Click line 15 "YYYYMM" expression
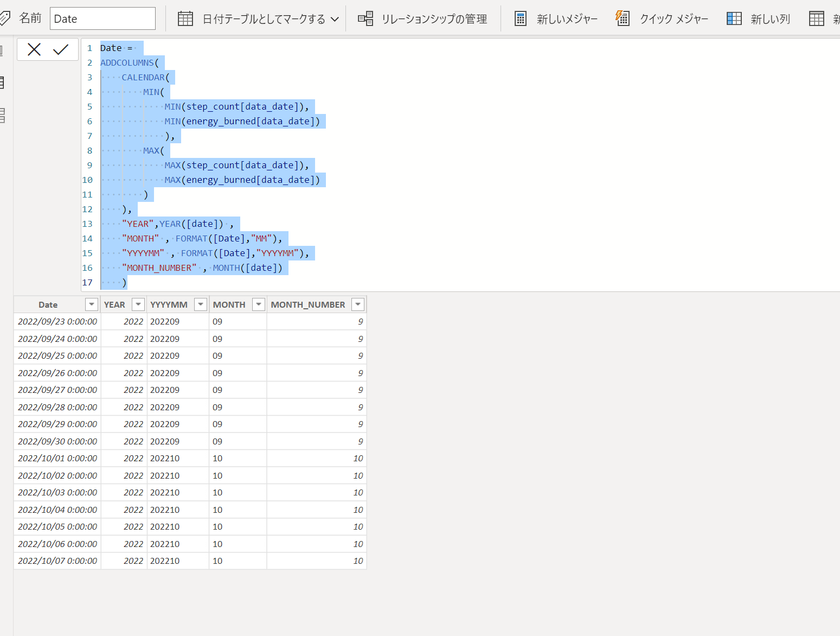The width and height of the screenshot is (840, 636). click(215, 253)
